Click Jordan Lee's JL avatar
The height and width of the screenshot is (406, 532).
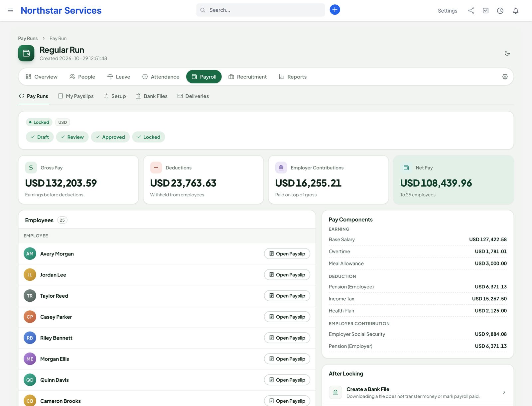point(30,275)
